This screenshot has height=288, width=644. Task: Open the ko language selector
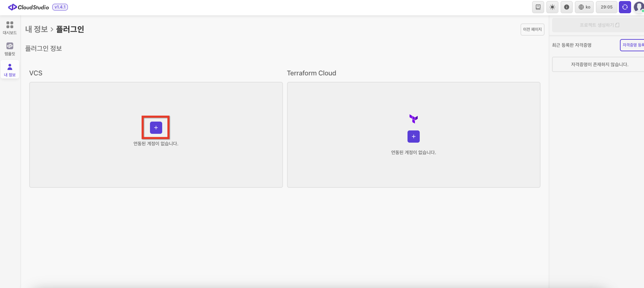tap(584, 7)
